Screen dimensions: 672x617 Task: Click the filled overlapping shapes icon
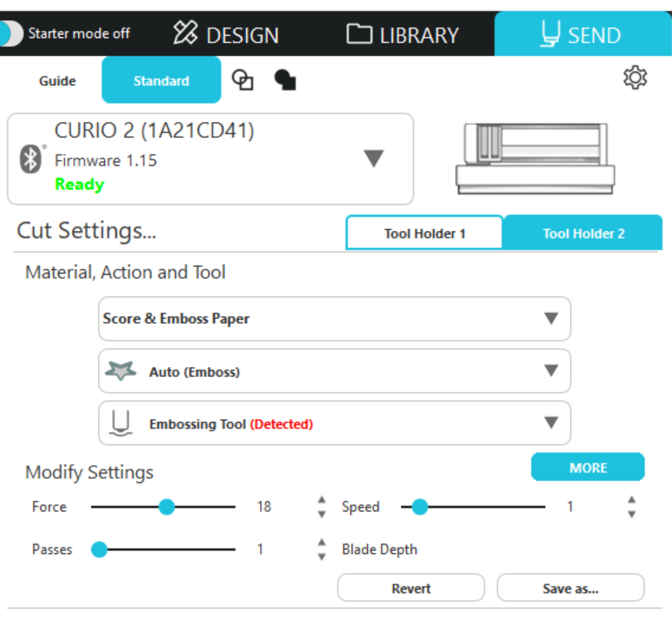(x=285, y=80)
